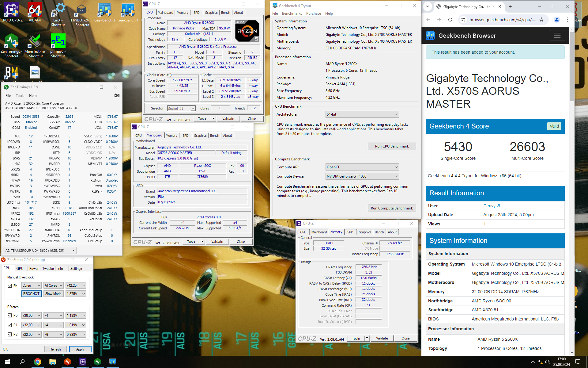Open CPU-Z Socket #1 selection dropdown

coord(181,109)
